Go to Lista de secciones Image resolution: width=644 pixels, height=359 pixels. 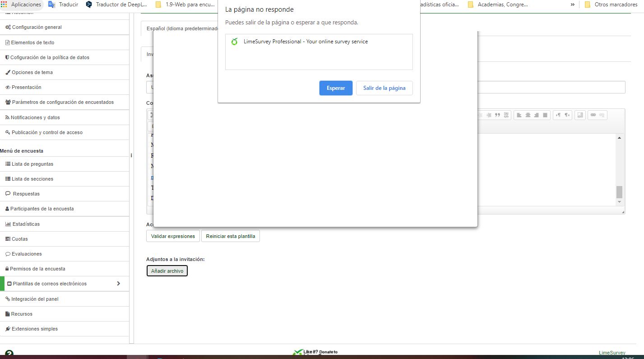point(65,179)
